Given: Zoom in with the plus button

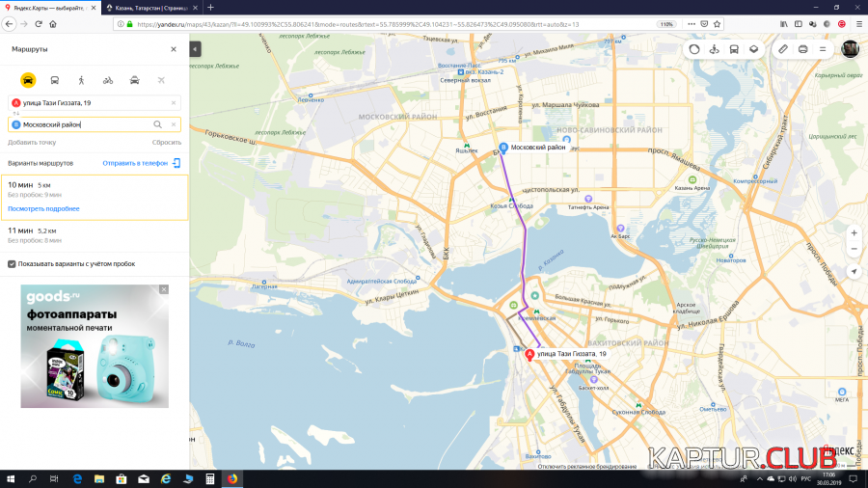Looking at the screenshot, I should 854,233.
